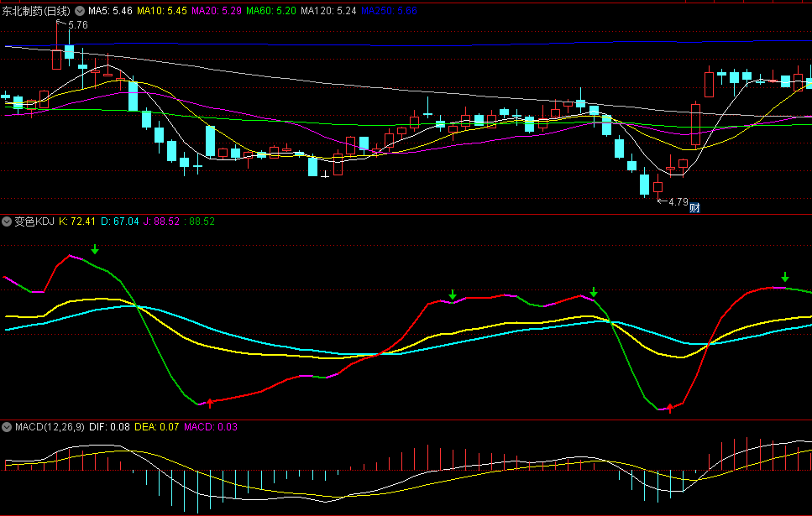The image size is (812, 516).
Task: Open dropdown next to 东北制药(日线) title
Action: click(79, 10)
